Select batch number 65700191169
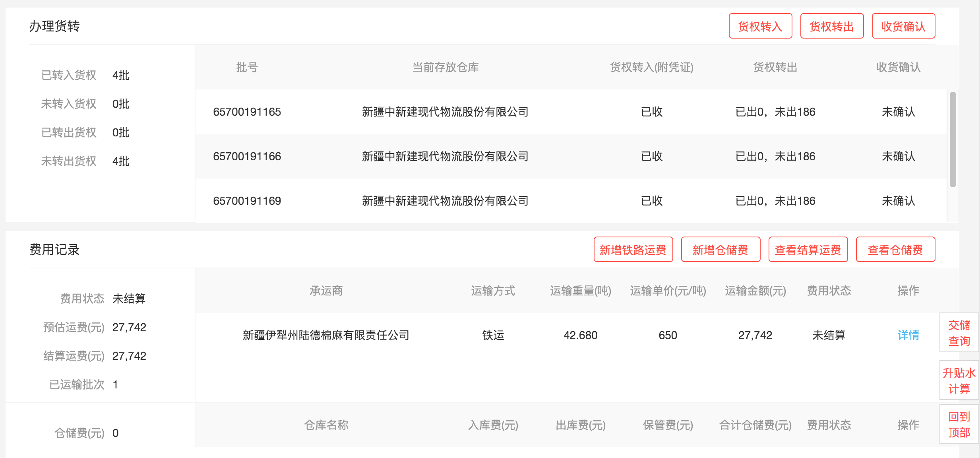 coord(247,201)
